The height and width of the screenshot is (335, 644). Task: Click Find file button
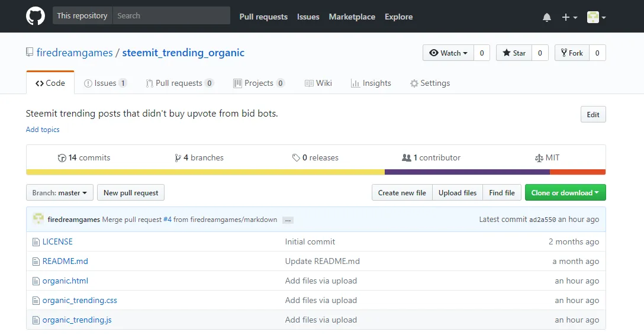click(502, 192)
